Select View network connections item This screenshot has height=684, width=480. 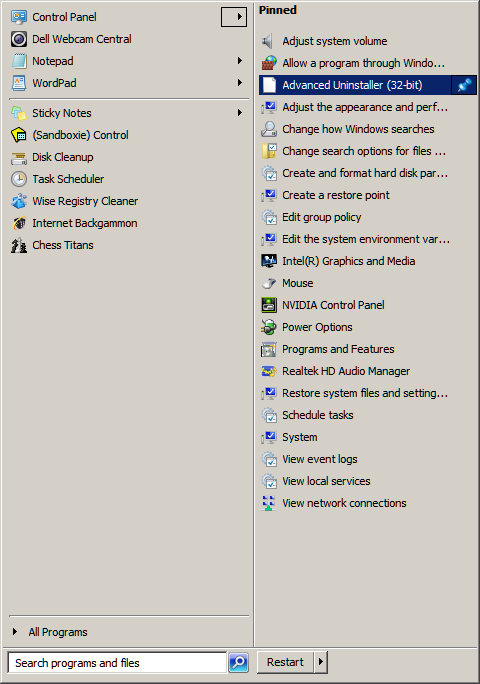point(344,503)
